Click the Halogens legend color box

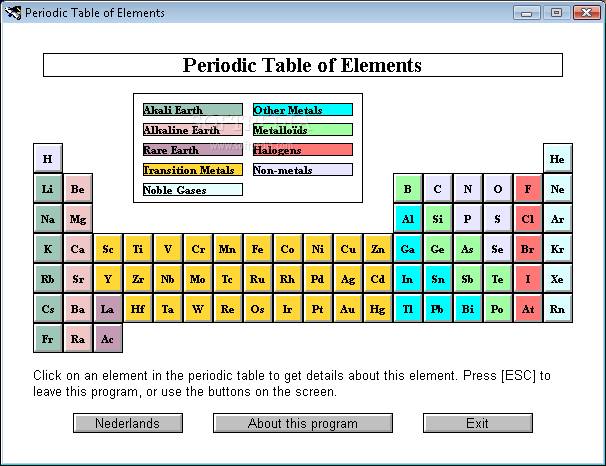tap(302, 150)
